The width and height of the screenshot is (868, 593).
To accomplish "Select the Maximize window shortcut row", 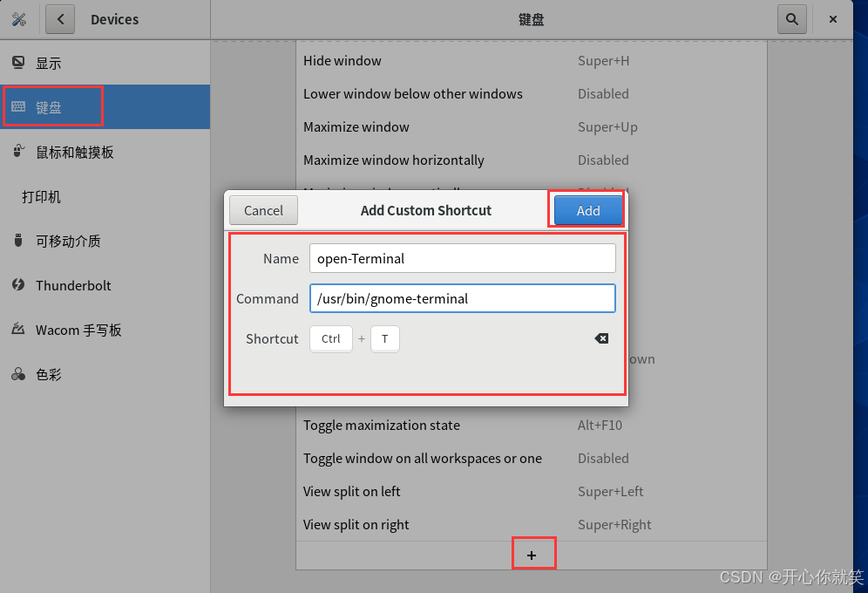I will pos(532,127).
